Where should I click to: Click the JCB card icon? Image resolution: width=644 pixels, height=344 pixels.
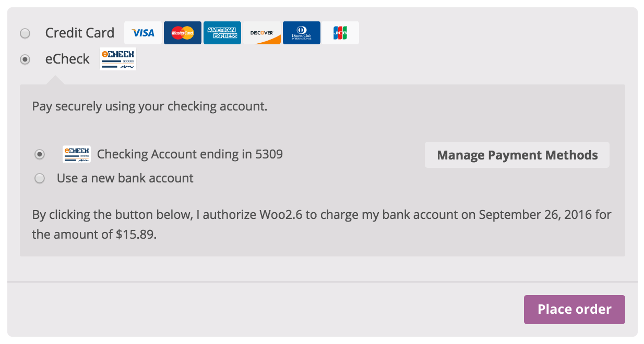340,32
